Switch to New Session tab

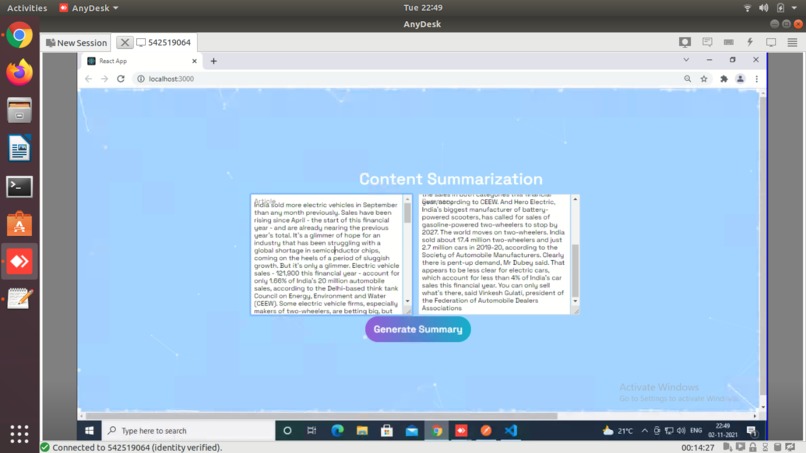[x=76, y=43]
